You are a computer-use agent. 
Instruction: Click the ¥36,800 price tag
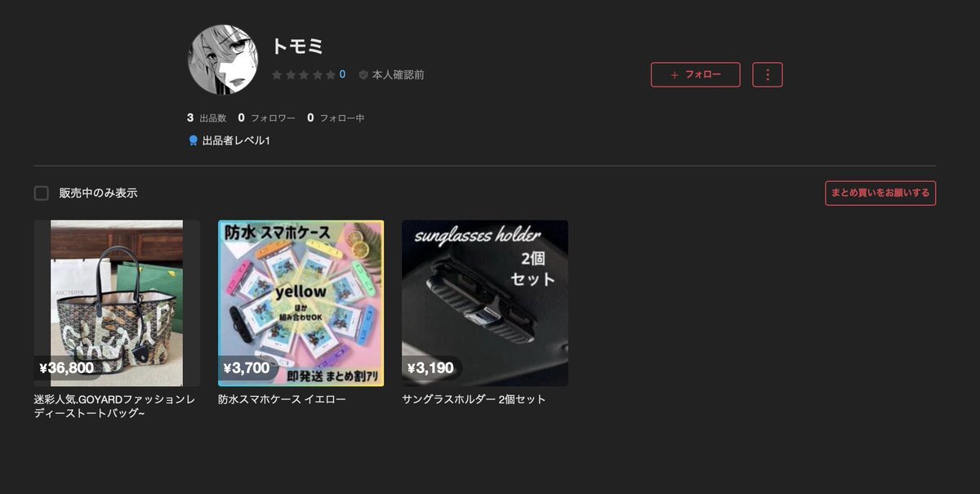[67, 368]
